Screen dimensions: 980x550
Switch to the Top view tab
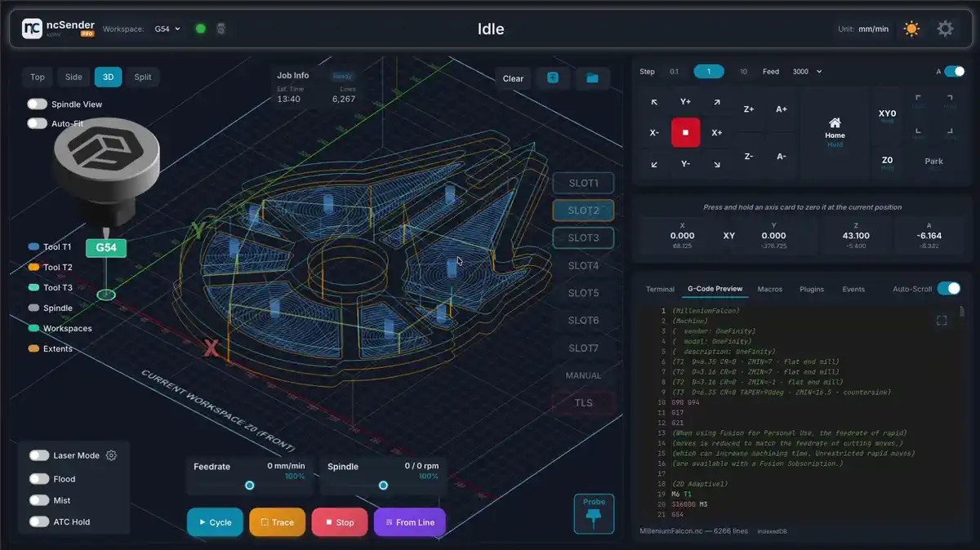pyautogui.click(x=38, y=78)
